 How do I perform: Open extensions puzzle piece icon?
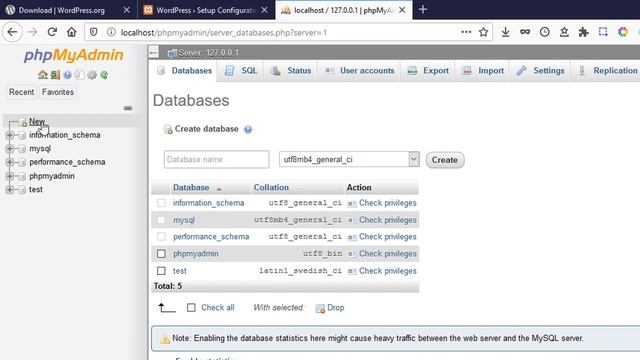(584, 32)
